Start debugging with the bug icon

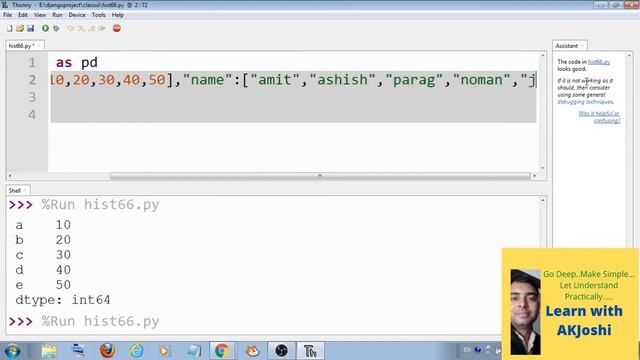[56, 29]
